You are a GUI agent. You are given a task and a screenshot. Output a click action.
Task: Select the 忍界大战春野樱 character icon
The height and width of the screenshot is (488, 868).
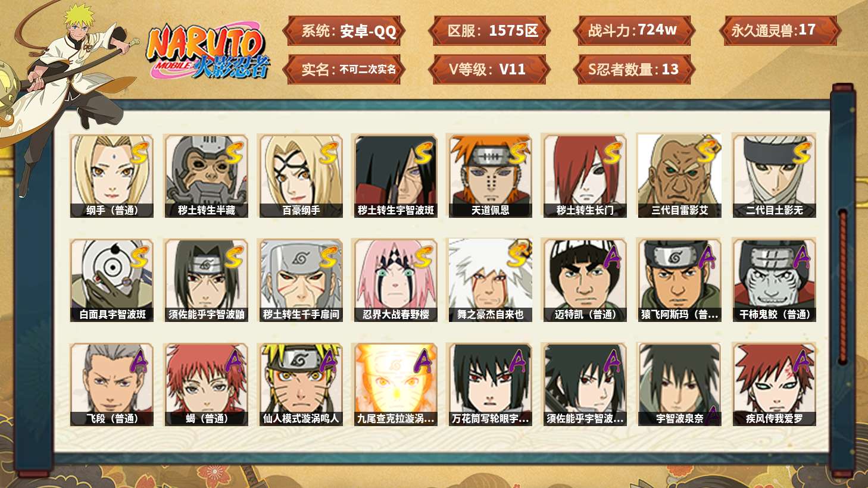point(396,280)
